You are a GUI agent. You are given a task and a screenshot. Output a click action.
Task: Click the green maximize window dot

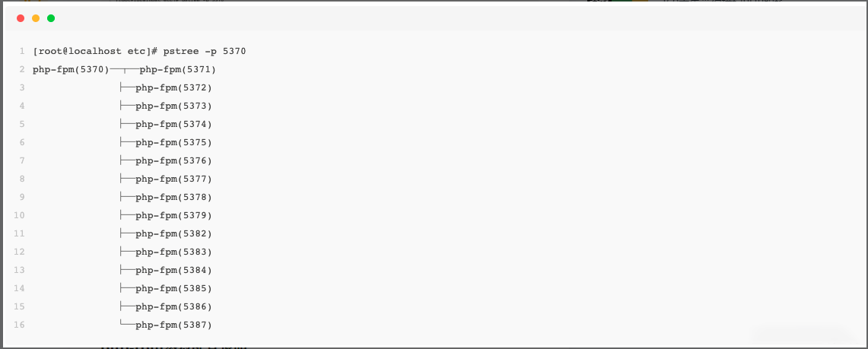point(51,18)
